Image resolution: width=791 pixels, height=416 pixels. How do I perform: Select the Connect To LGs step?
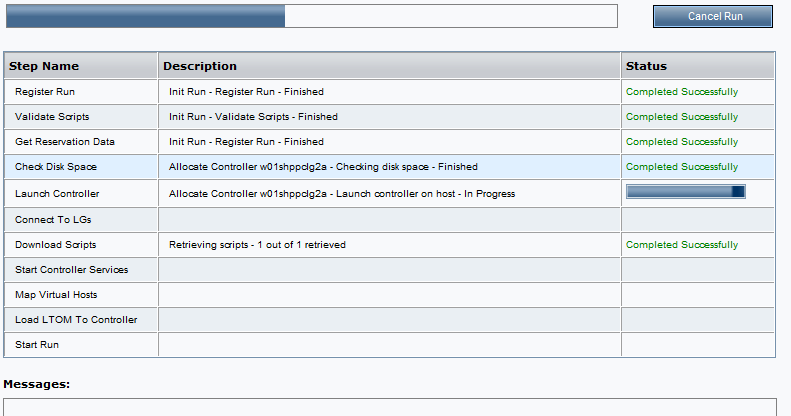tap(53, 220)
